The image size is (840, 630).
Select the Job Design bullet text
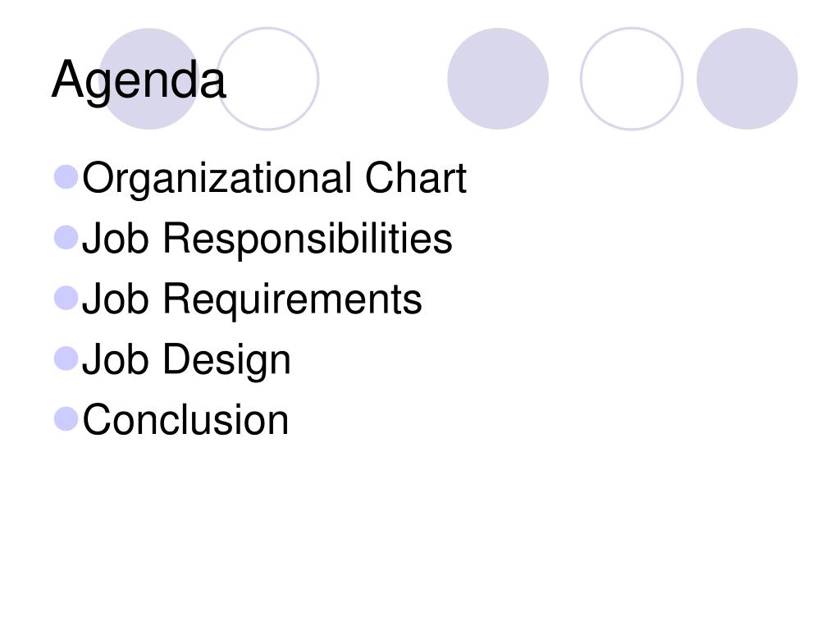tap(186, 360)
